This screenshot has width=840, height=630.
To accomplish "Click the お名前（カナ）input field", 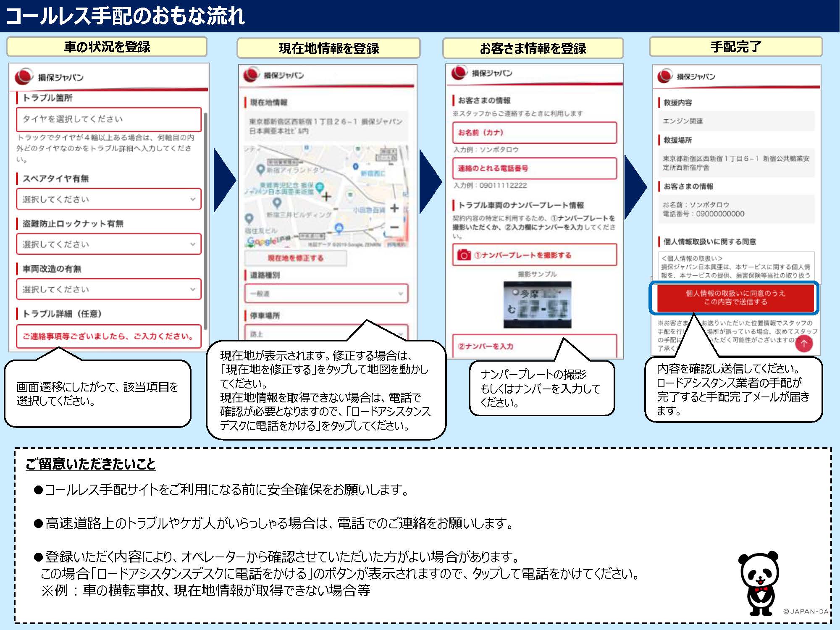I will (x=534, y=133).
